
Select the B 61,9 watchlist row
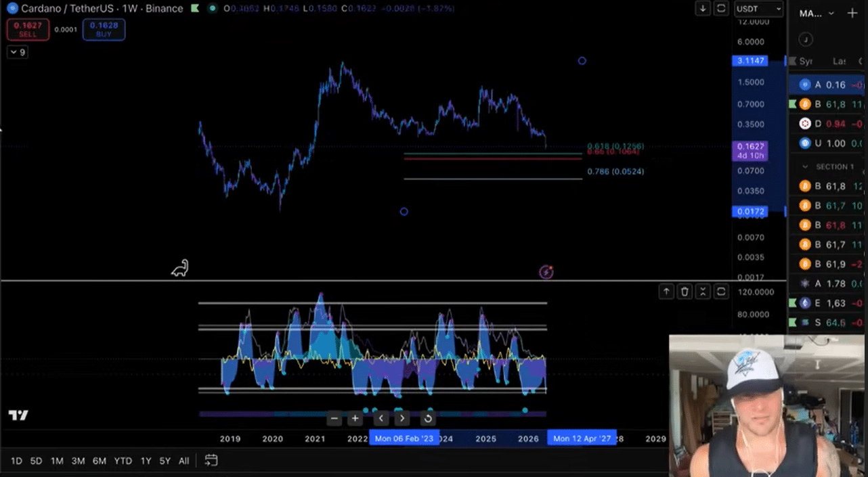(x=828, y=264)
